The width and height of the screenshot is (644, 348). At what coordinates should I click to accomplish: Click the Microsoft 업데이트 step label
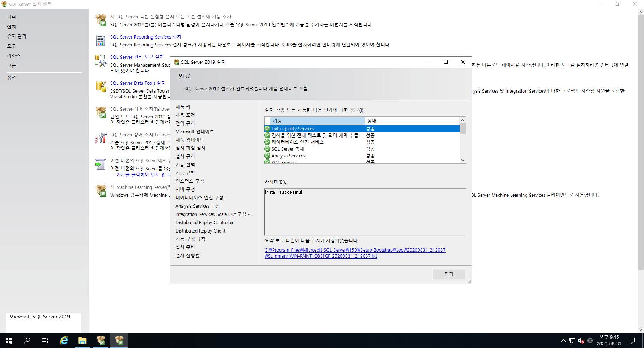pyautogui.click(x=195, y=132)
